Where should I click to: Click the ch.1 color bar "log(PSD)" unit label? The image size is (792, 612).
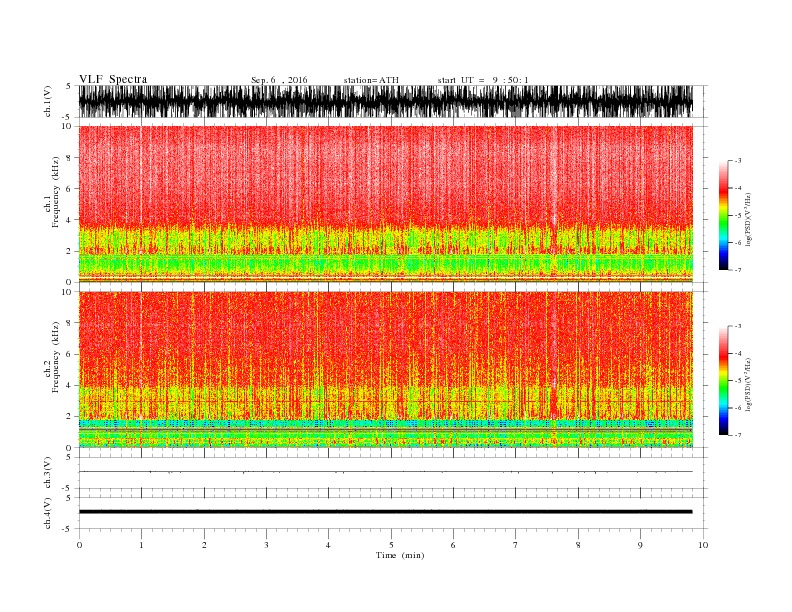point(748,219)
